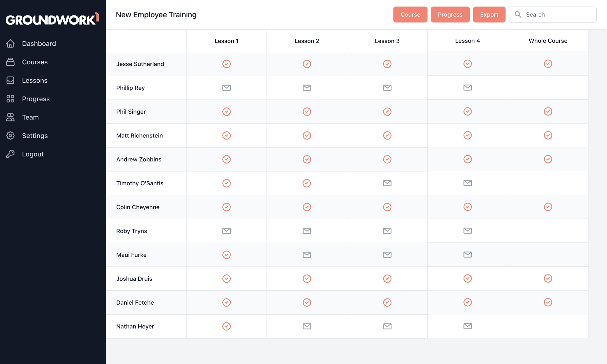
Task: Click Roby Tryns' Lesson 4 envelope icon
Action: pyautogui.click(x=467, y=231)
